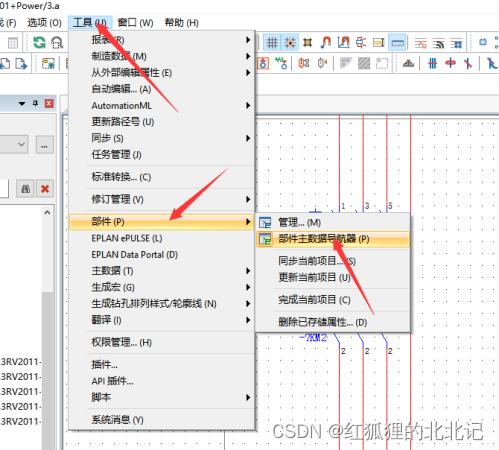499x450 pixels.
Task: Click the orange dual-symbol component icon
Action: (304, 63)
